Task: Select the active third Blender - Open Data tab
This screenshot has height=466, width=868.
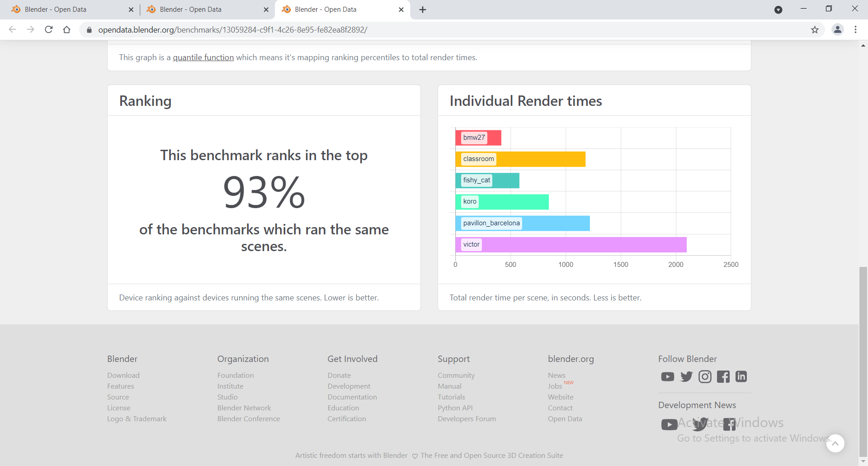Action: pyautogui.click(x=342, y=10)
